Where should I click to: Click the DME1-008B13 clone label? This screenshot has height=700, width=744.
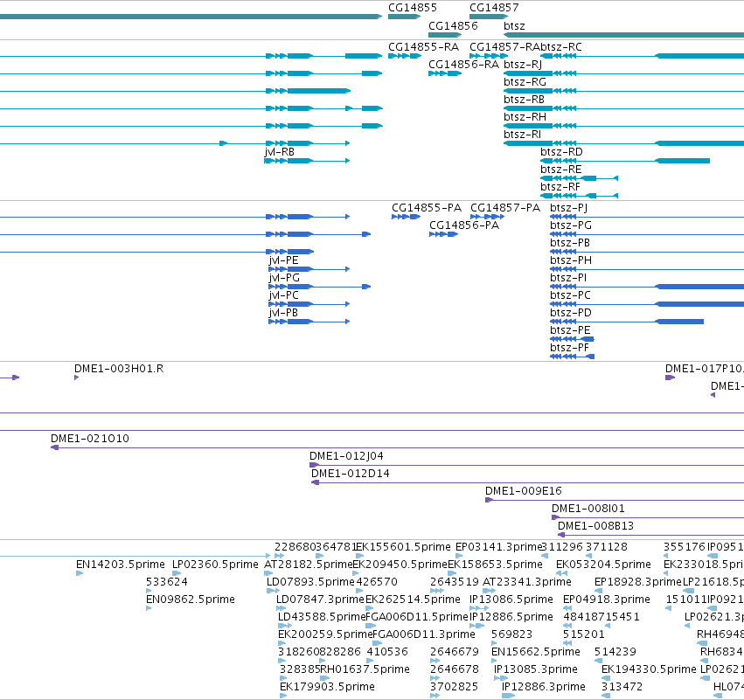[595, 526]
